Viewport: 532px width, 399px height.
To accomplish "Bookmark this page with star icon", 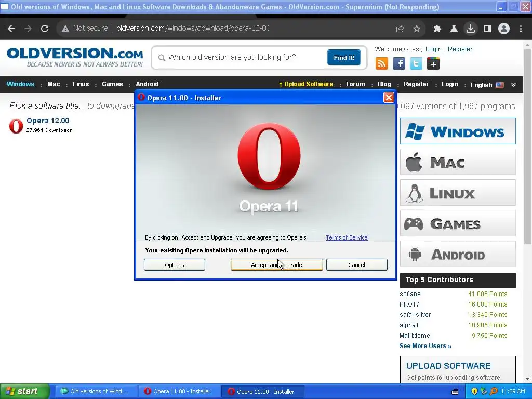I will click(417, 29).
